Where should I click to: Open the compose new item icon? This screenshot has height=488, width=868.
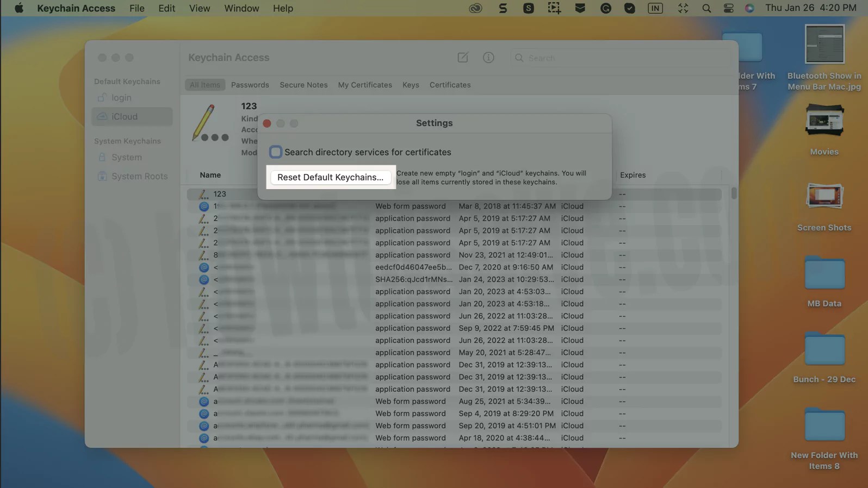[463, 58]
